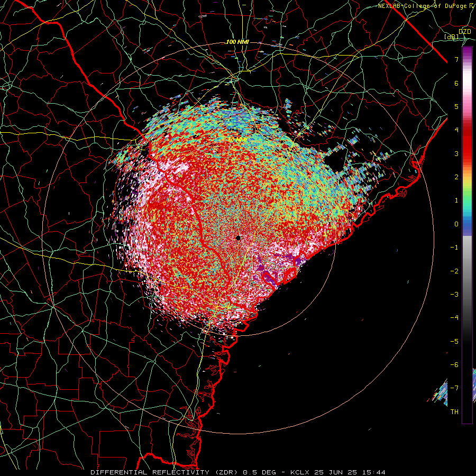
Task: Click "0.5 DEG" in the bottom caption
Action: pyautogui.click(x=260, y=472)
